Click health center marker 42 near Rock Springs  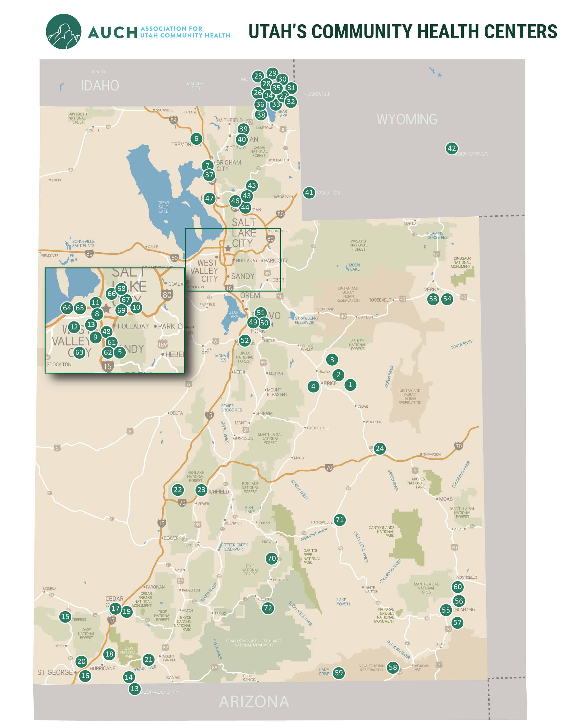click(x=452, y=148)
